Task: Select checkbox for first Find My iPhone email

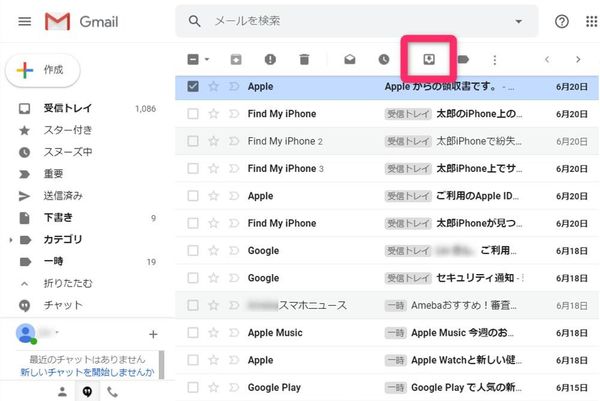Action: (193, 114)
